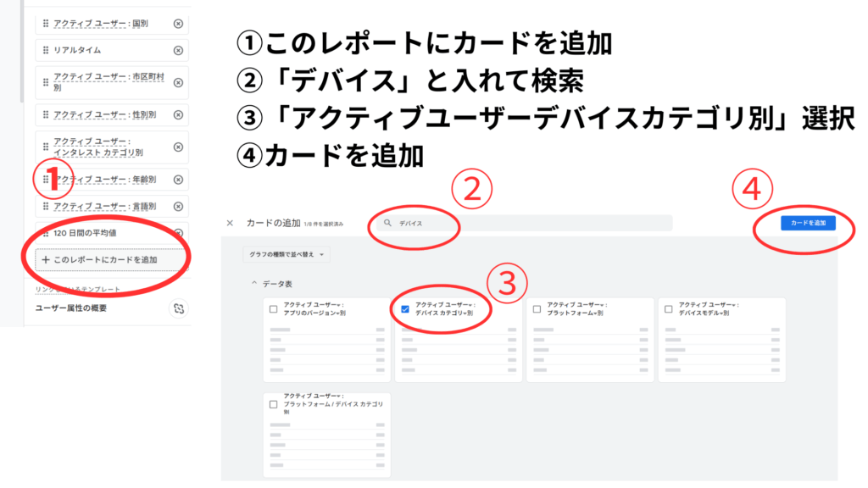
Task: Click the blue カードを追加 button
Action: click(807, 223)
